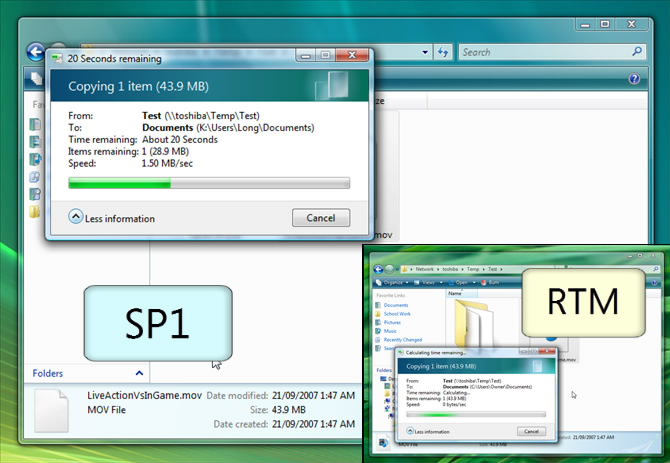Open the Organize menu in inset window
This screenshot has width=670, height=463.
392,282
